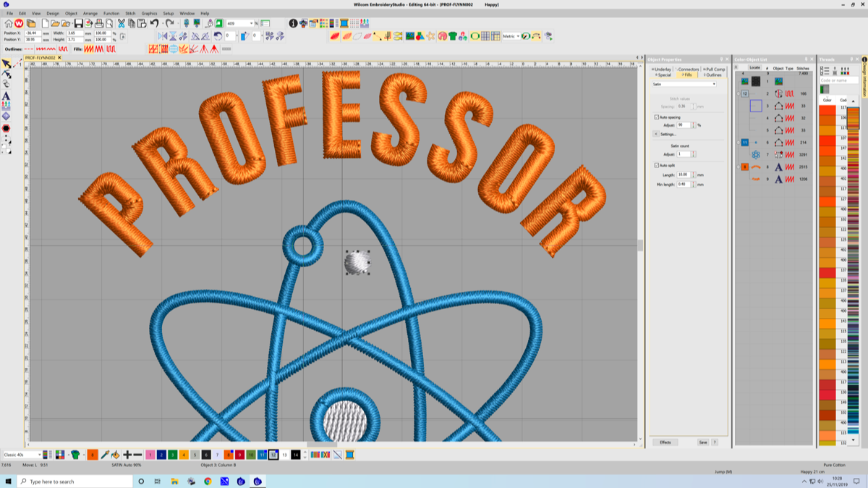Click the Print design icon

click(x=99, y=24)
